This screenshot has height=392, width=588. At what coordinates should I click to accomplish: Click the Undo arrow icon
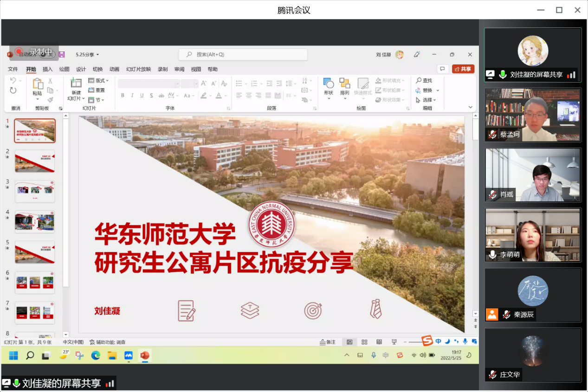click(x=13, y=81)
